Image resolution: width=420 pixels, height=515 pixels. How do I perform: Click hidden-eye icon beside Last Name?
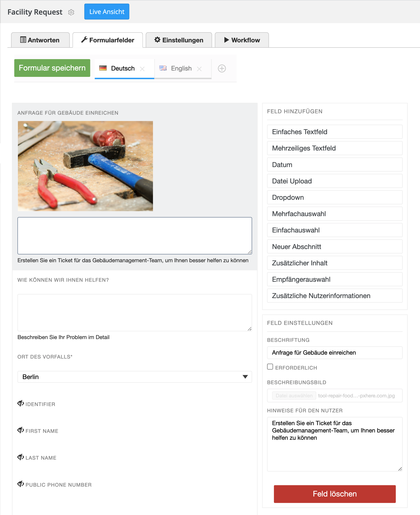(x=20, y=457)
